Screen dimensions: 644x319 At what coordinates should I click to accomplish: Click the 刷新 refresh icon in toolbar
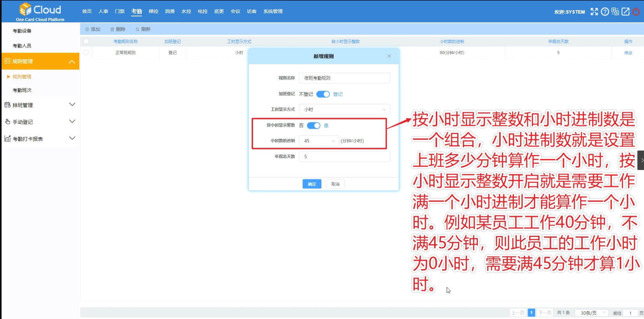coord(137,30)
